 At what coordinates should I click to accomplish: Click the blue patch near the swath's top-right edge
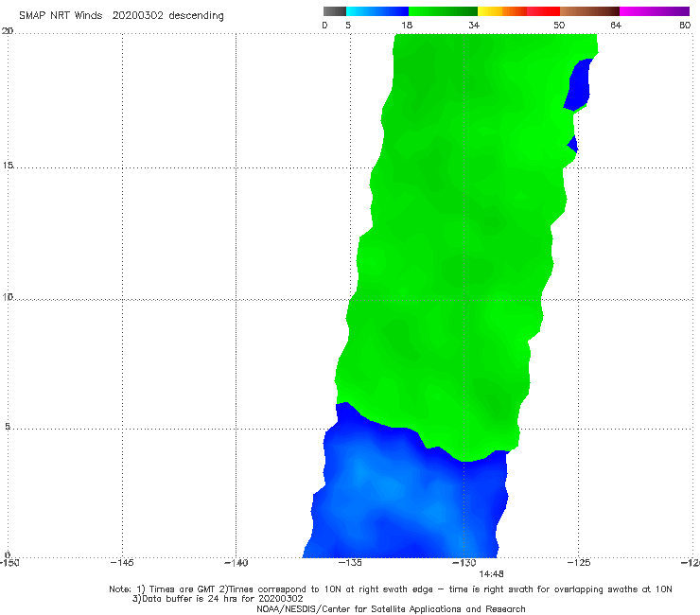click(x=579, y=85)
